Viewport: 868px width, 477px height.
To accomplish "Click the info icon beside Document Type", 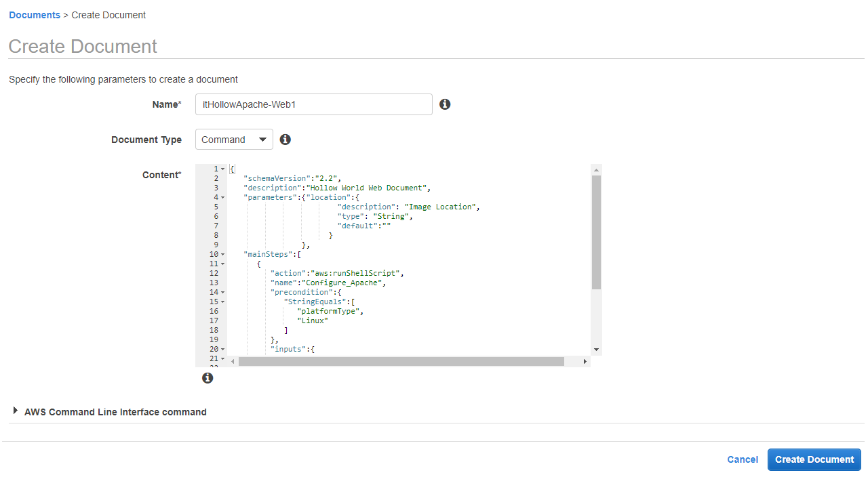I will 285,140.
